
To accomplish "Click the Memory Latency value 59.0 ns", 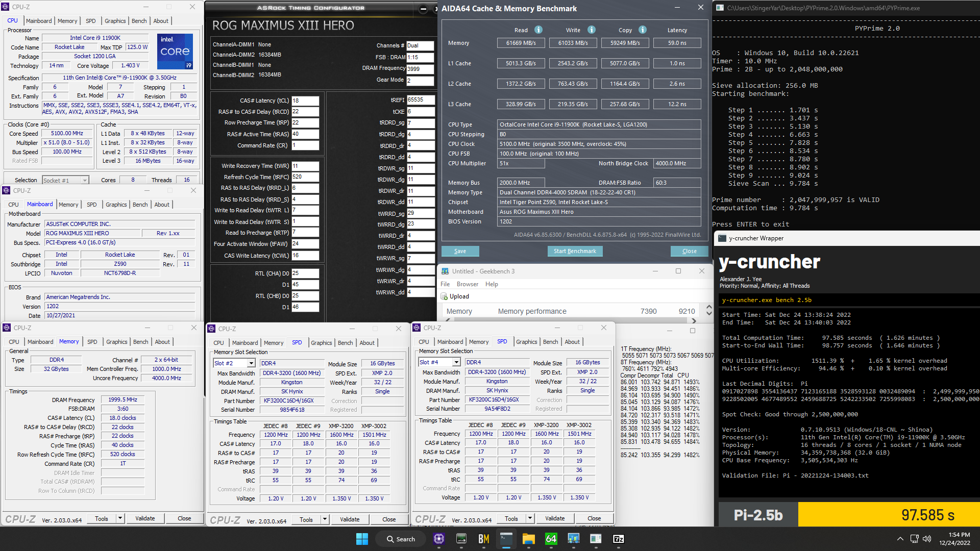I will [x=677, y=43].
